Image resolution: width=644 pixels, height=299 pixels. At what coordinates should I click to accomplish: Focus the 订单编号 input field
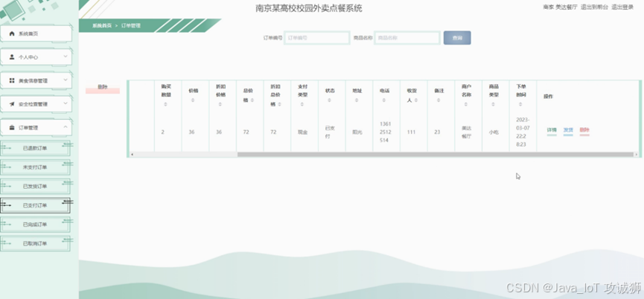[x=317, y=38]
